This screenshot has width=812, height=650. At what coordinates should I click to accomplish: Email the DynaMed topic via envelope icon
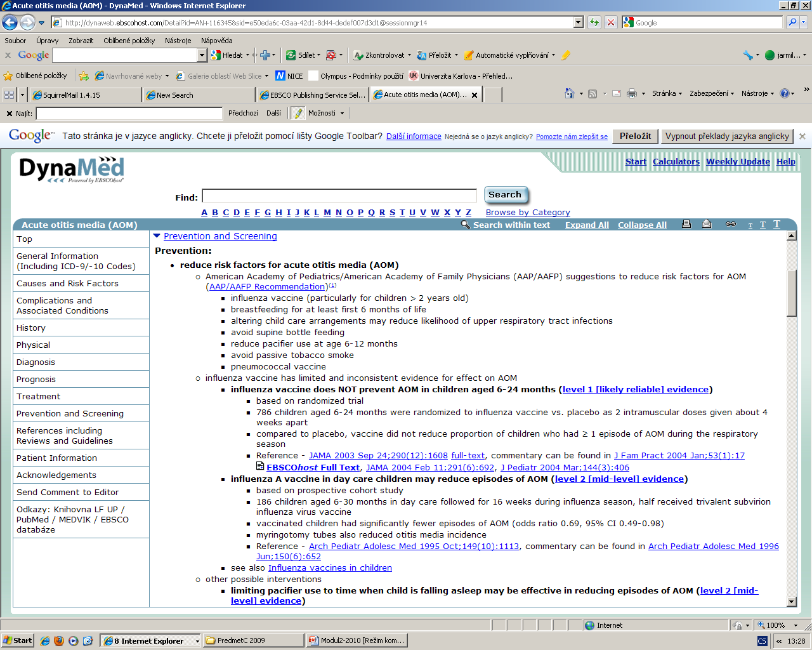point(707,224)
